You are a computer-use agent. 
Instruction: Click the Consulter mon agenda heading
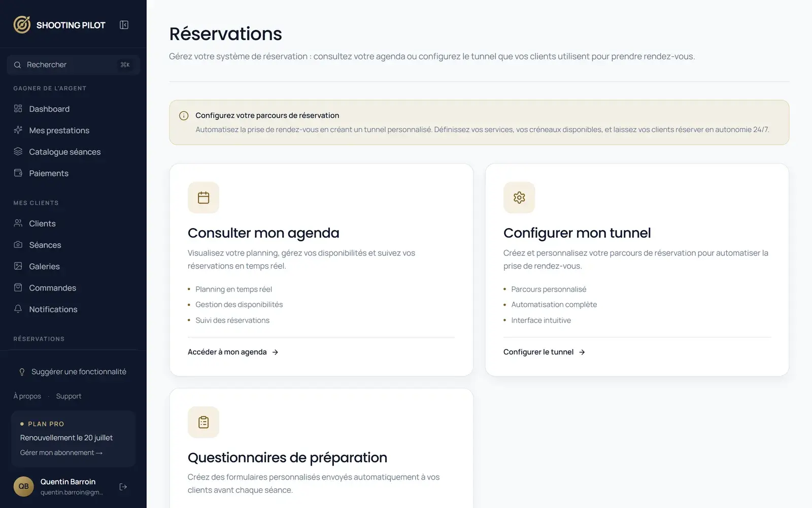click(x=263, y=233)
